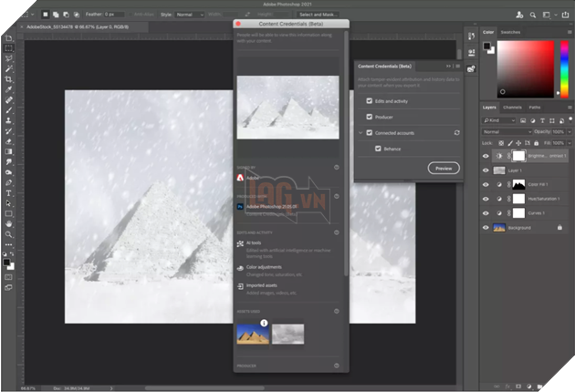Lock all with padlock icon in Lock row

pyautogui.click(x=536, y=143)
